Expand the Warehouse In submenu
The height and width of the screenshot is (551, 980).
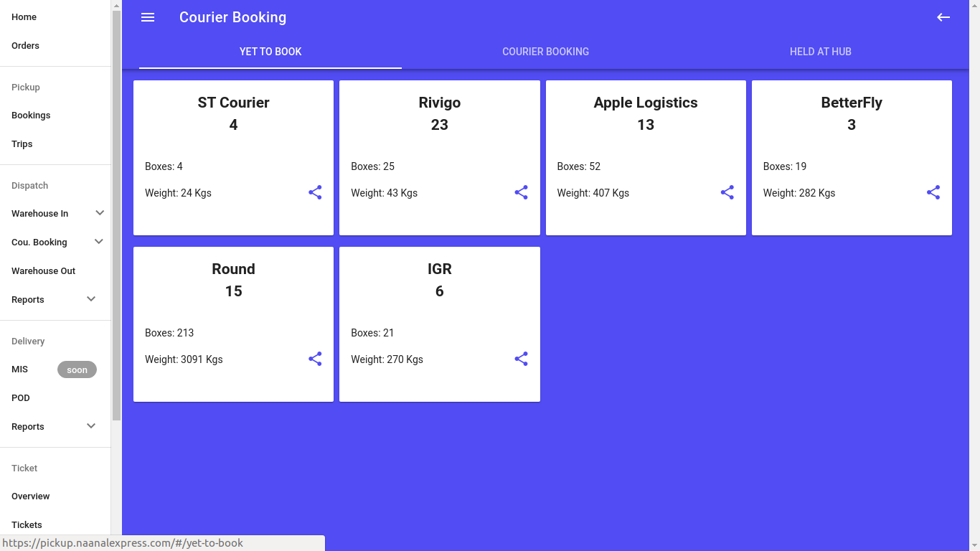[x=99, y=213]
